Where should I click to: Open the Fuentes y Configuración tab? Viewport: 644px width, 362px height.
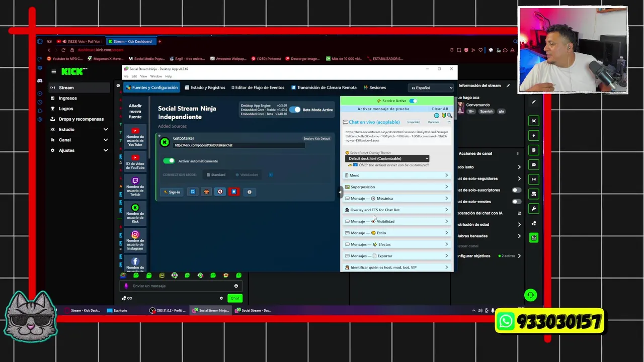pos(151,87)
